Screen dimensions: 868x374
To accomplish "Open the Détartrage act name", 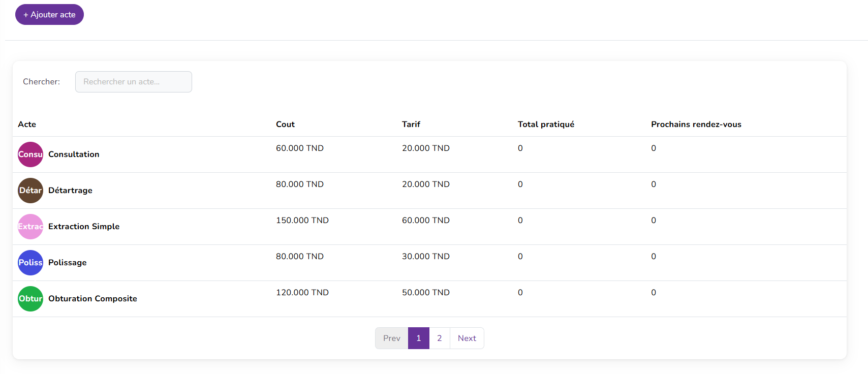I will click(x=70, y=191).
